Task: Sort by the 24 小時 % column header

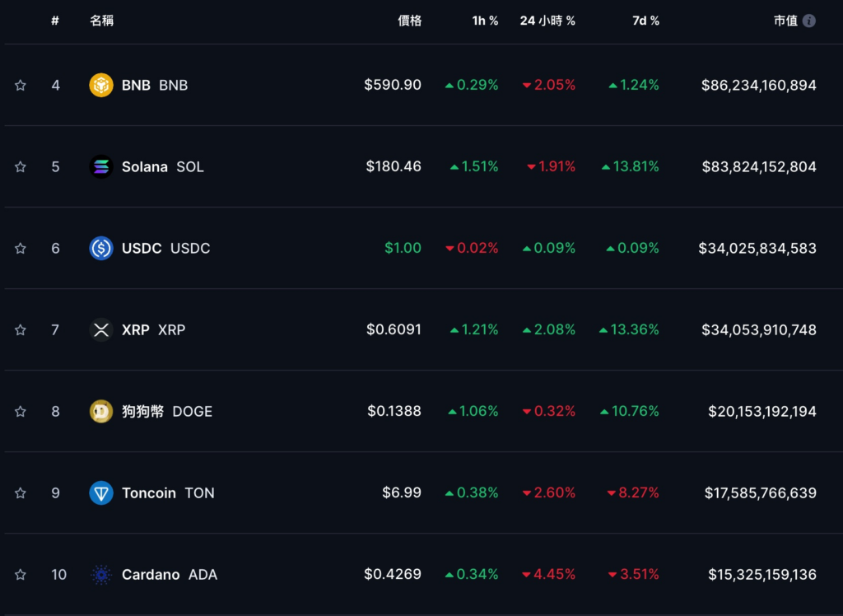Action: point(547,21)
